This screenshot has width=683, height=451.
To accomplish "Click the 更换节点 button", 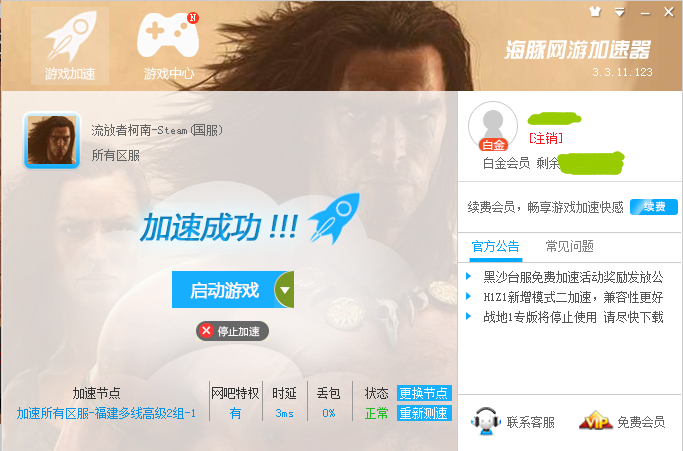I will 424,393.
